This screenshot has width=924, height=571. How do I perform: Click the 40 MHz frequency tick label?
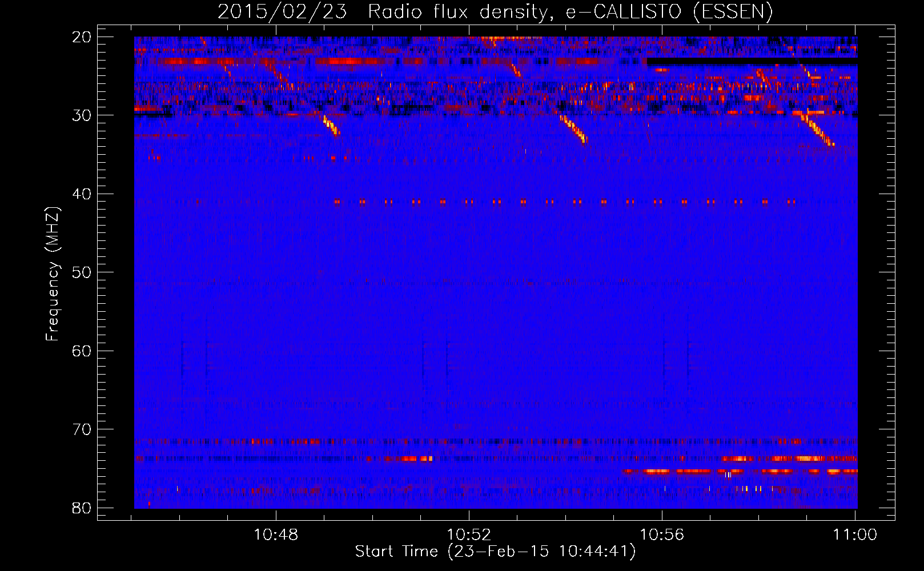pyautogui.click(x=82, y=194)
